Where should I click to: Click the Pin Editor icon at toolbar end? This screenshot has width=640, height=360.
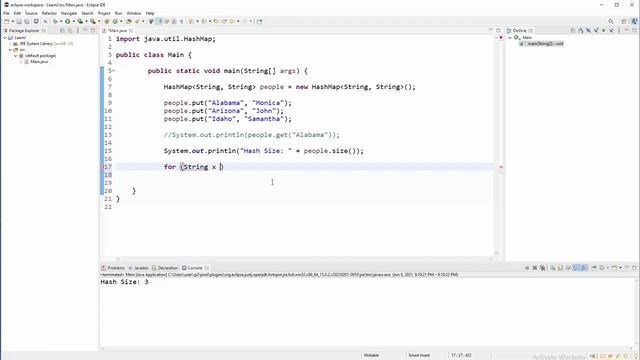click(x=260, y=21)
